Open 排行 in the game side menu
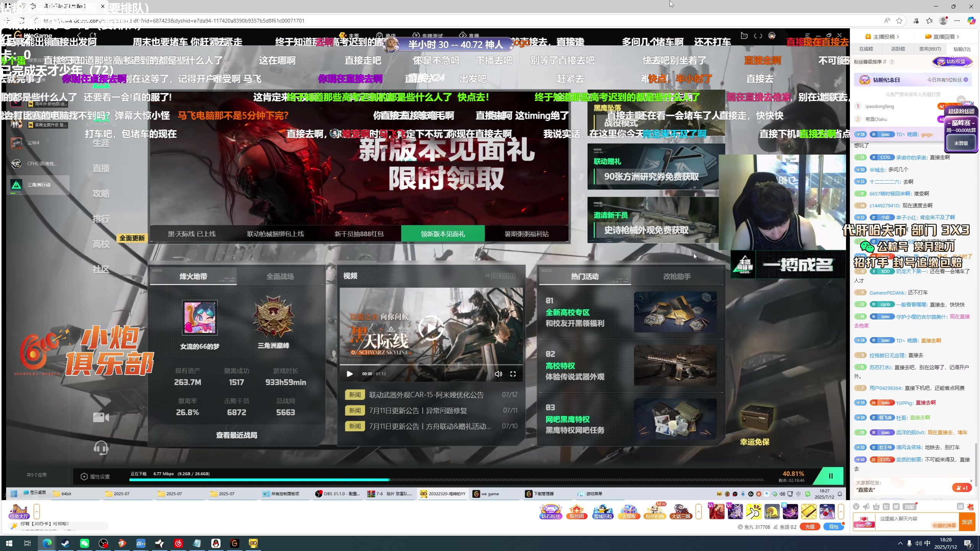This screenshot has width=980, height=551. [x=101, y=219]
